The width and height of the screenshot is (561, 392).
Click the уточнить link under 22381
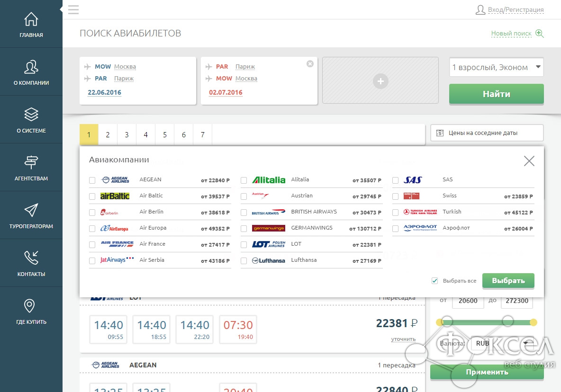click(x=403, y=339)
